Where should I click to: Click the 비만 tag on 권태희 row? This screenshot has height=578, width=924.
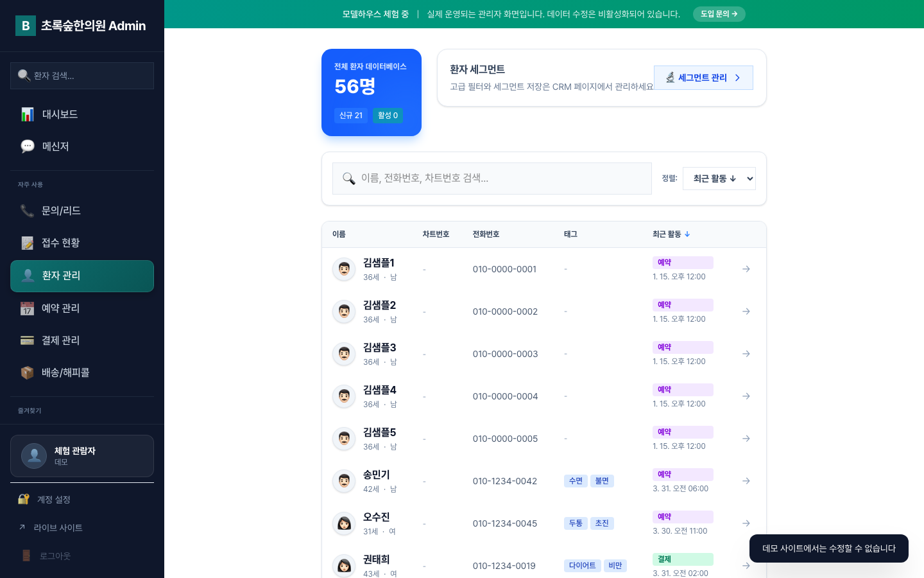click(615, 566)
